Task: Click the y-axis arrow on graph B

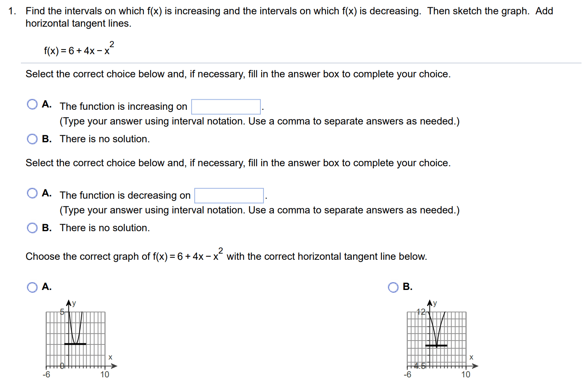Action: 430,303
